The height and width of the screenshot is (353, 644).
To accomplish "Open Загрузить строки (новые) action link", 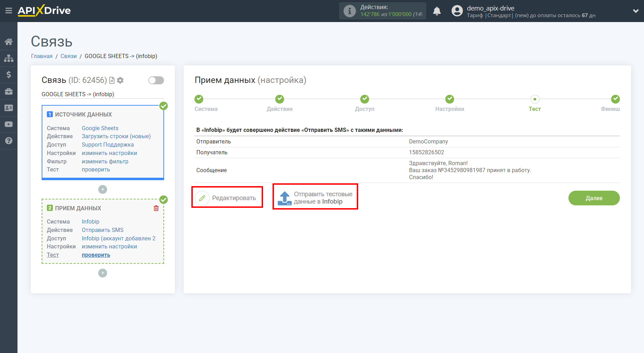I will tap(116, 136).
